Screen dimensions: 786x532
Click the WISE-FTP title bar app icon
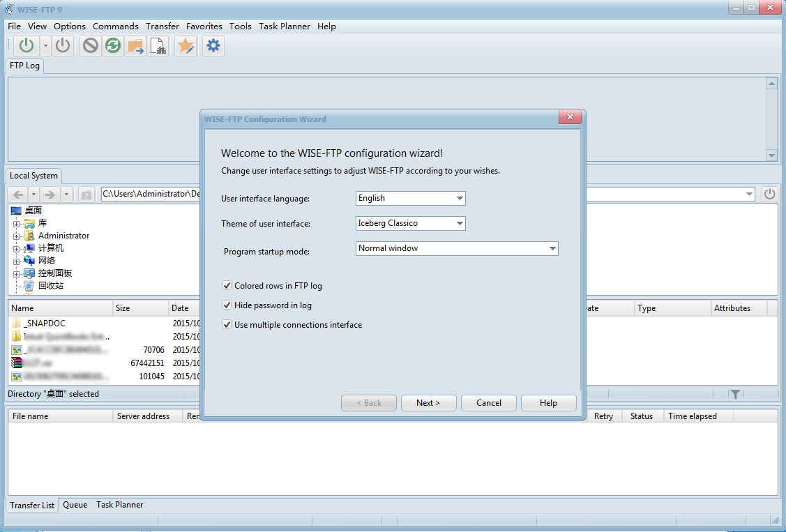9,9
